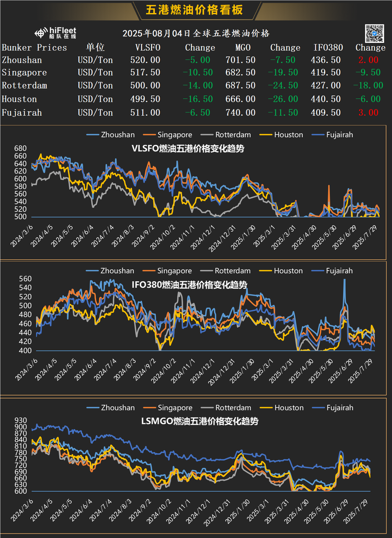The width and height of the screenshot is (392, 538).
Task: Click the Zhoushan row label in table
Action: (21, 59)
